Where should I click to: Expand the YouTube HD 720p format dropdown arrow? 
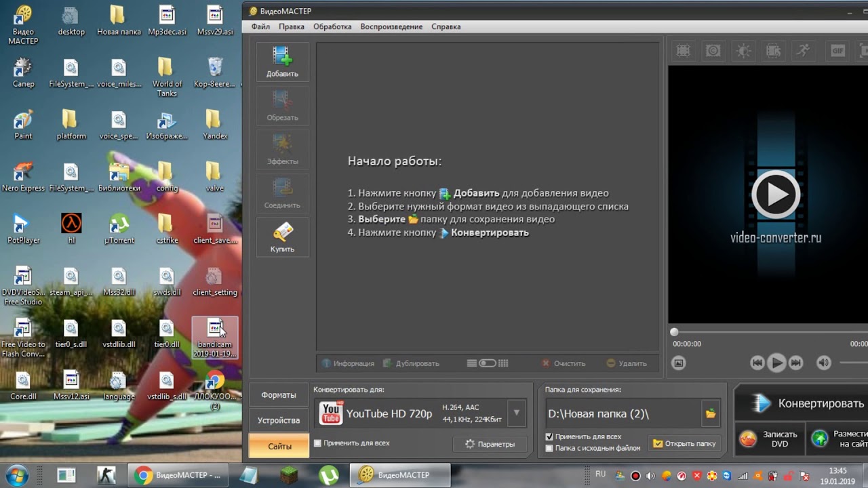(x=517, y=413)
